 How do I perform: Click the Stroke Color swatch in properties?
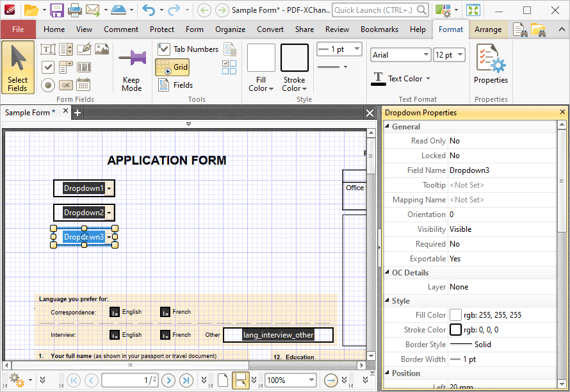click(x=455, y=330)
